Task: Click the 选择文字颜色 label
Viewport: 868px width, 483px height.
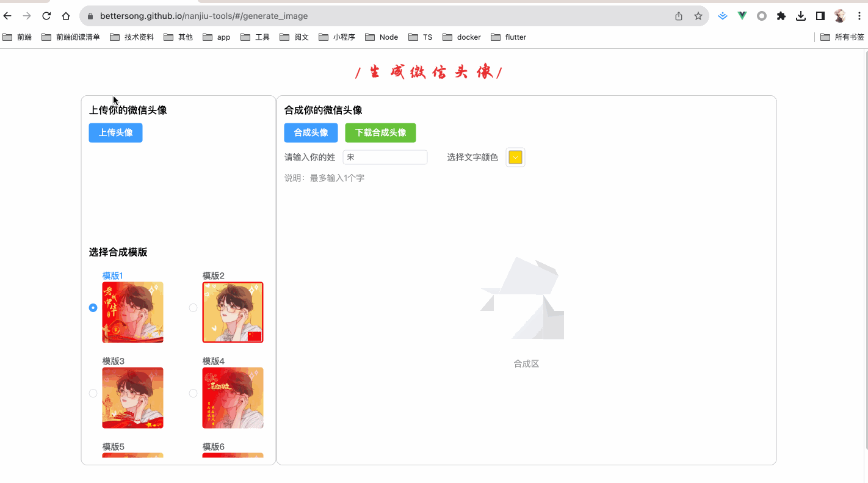Action: tap(472, 158)
